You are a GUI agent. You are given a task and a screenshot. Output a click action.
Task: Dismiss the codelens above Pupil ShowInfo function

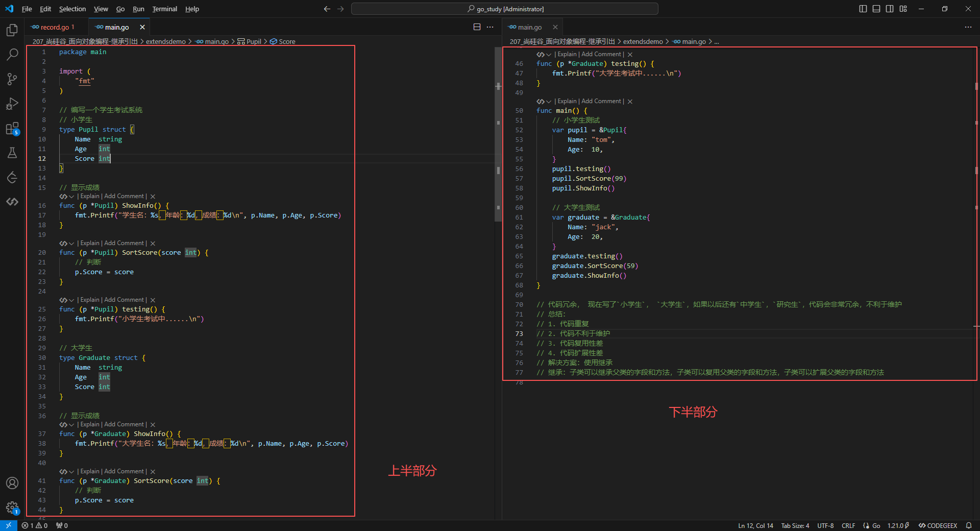tap(153, 197)
